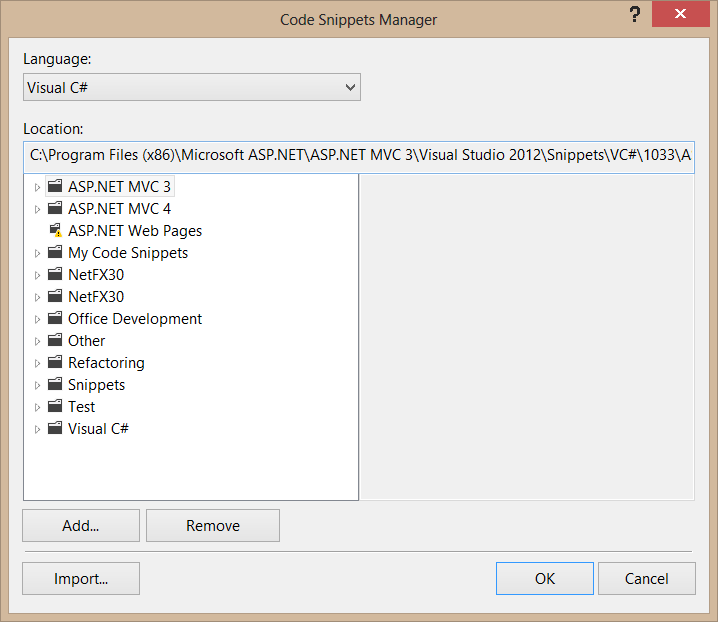
Task: Click the Remove button
Action: coord(213,526)
